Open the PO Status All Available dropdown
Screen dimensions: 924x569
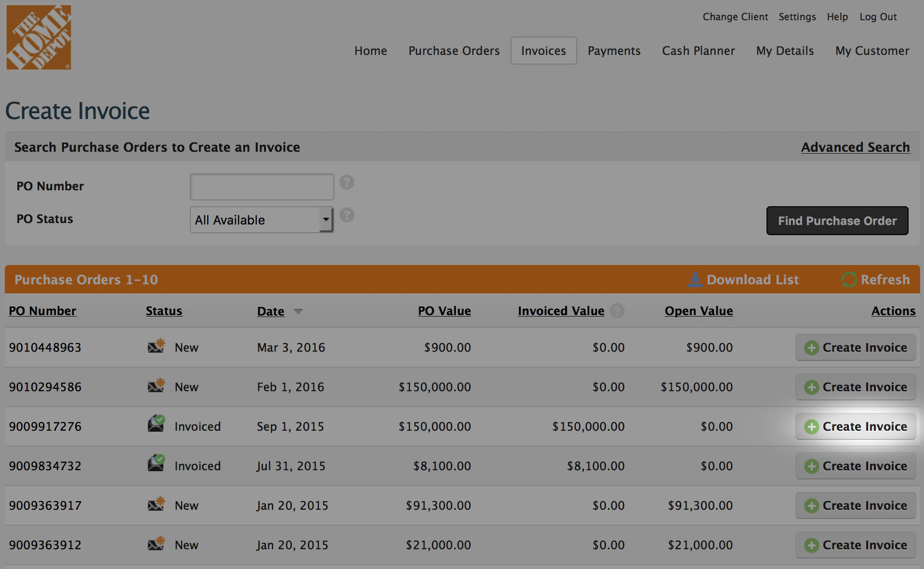262,220
